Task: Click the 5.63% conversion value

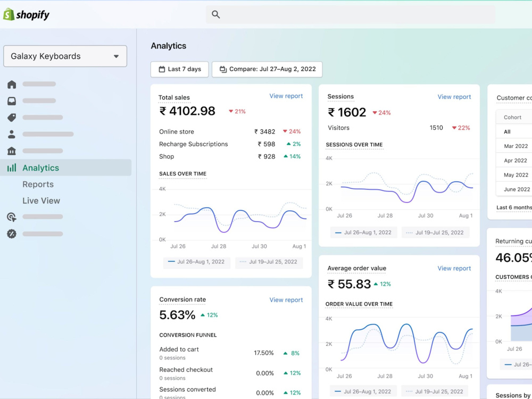Action: point(177,315)
